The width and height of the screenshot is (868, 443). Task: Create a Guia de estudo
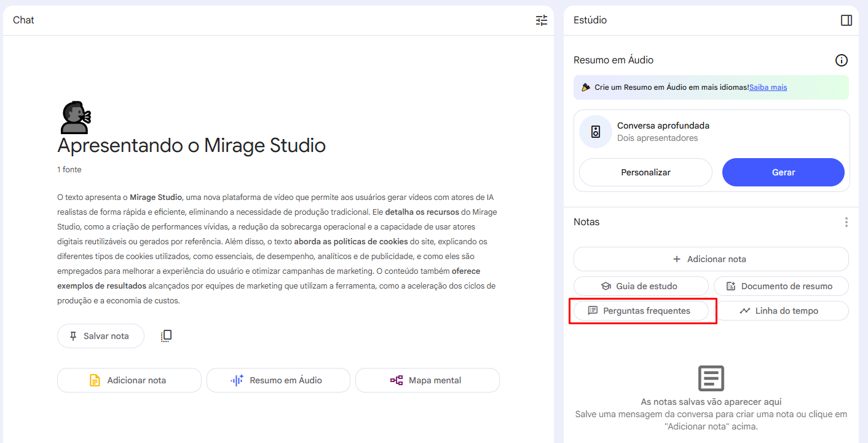(641, 286)
